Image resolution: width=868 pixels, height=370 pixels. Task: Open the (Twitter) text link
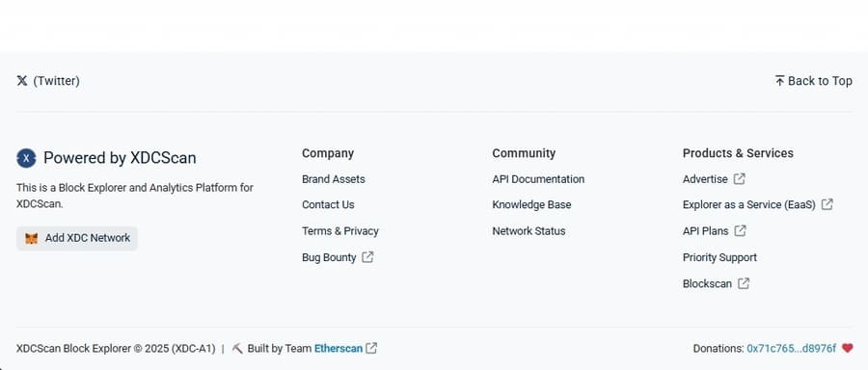[57, 81]
